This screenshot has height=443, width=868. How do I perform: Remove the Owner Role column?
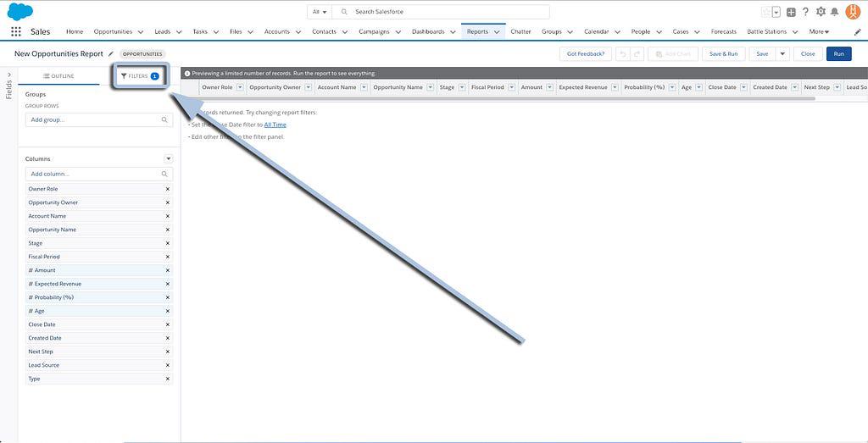coord(167,189)
